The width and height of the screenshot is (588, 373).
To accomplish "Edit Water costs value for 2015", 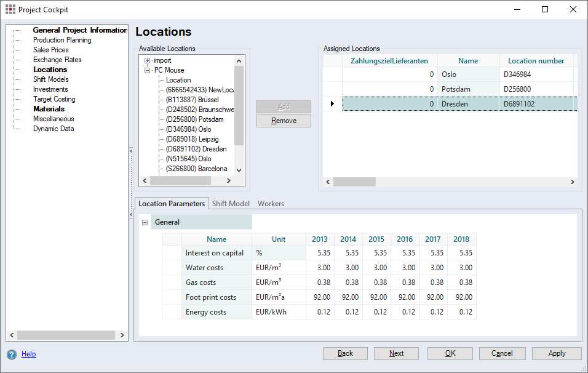I will click(x=376, y=268).
